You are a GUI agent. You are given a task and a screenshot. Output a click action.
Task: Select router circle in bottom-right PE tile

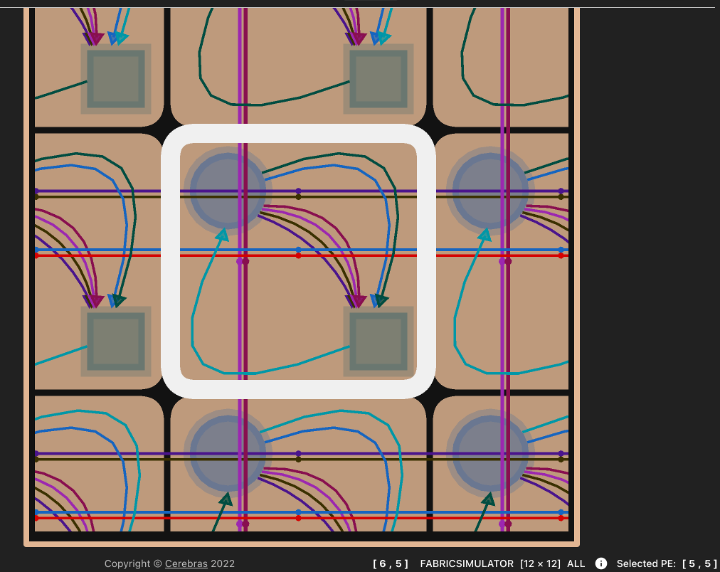(x=489, y=453)
